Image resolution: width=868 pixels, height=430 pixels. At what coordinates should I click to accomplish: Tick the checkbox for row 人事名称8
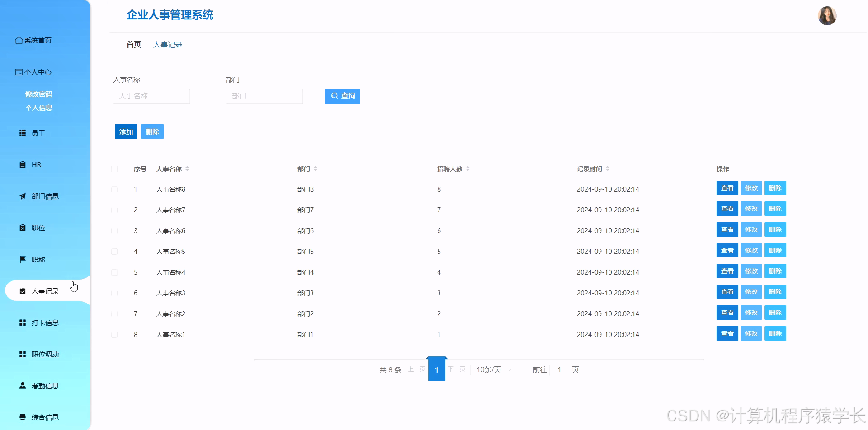pyautogui.click(x=114, y=189)
